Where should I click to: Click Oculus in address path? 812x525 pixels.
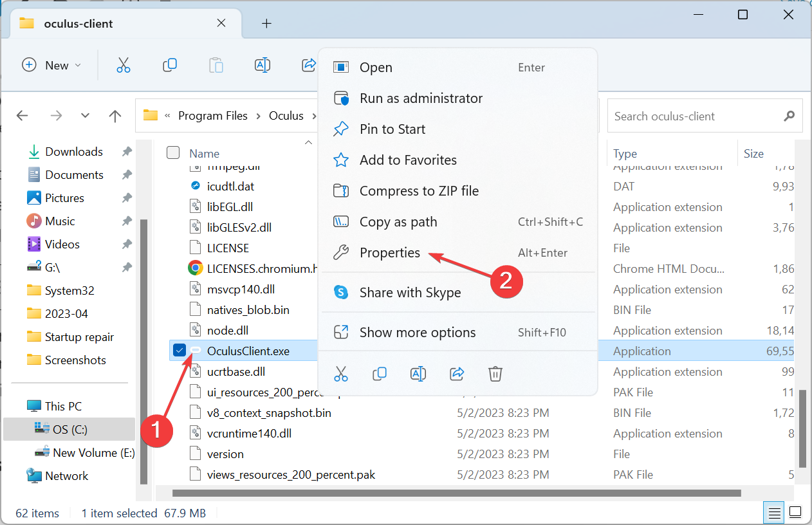(286, 116)
